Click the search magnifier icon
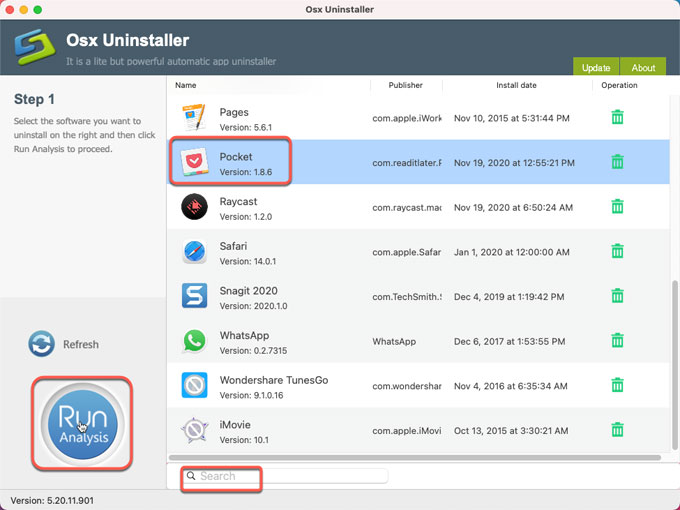Image resolution: width=680 pixels, height=510 pixels. click(191, 476)
